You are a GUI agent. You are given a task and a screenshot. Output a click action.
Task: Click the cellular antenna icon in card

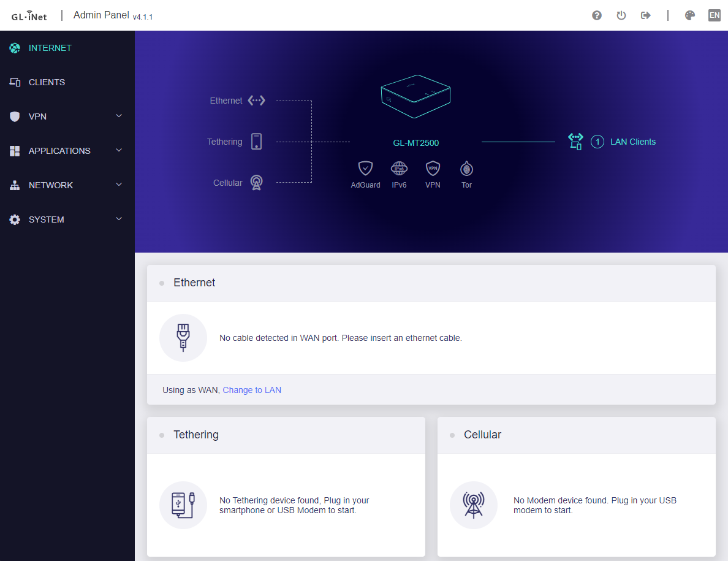[474, 505]
